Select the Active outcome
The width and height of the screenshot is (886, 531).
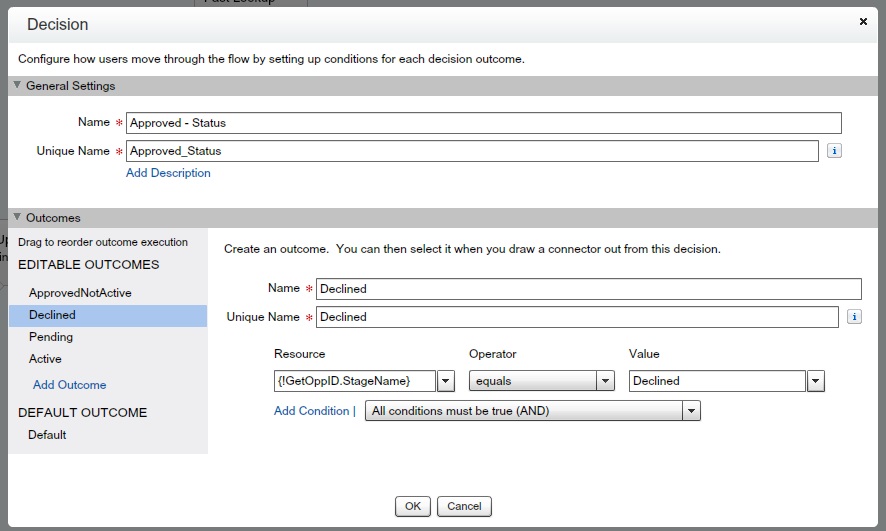45,359
